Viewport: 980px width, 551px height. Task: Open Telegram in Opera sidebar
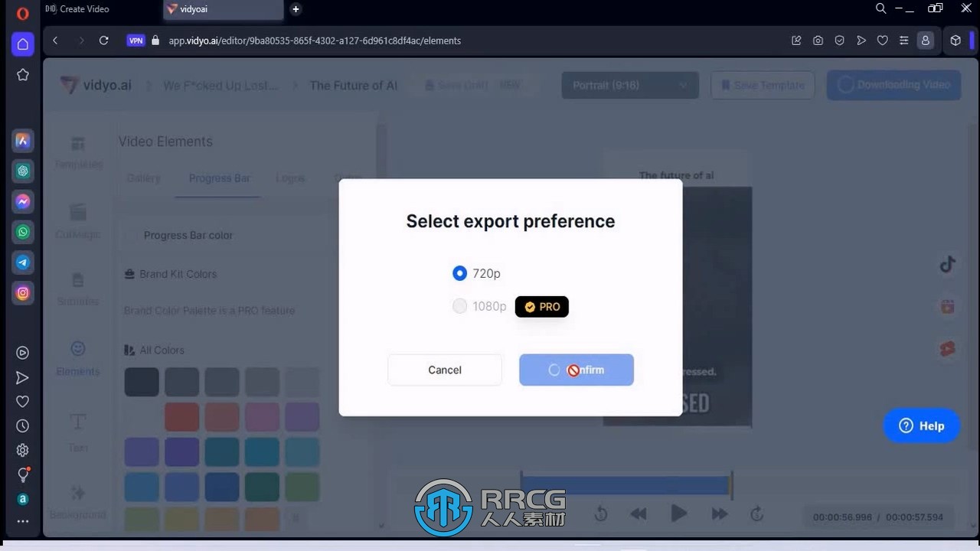tap(23, 262)
